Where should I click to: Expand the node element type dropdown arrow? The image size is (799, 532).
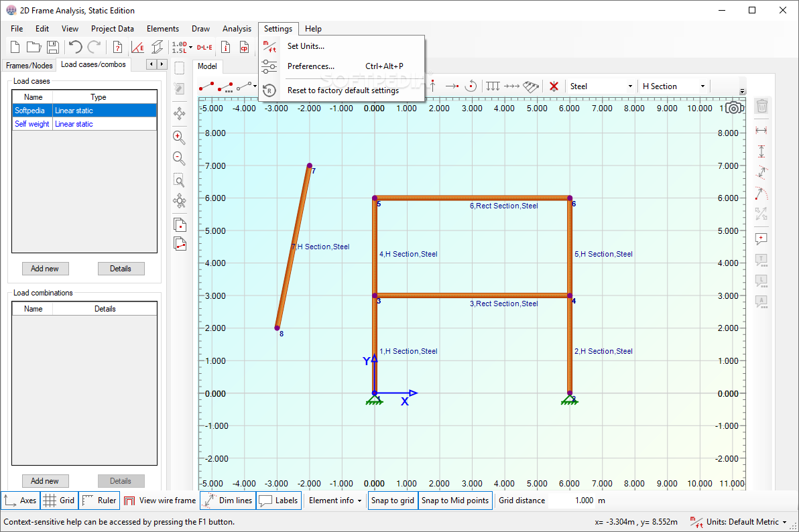(255, 86)
